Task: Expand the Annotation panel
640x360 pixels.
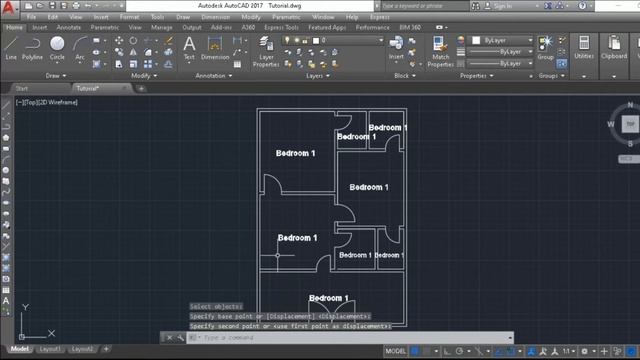Action: click(213, 76)
